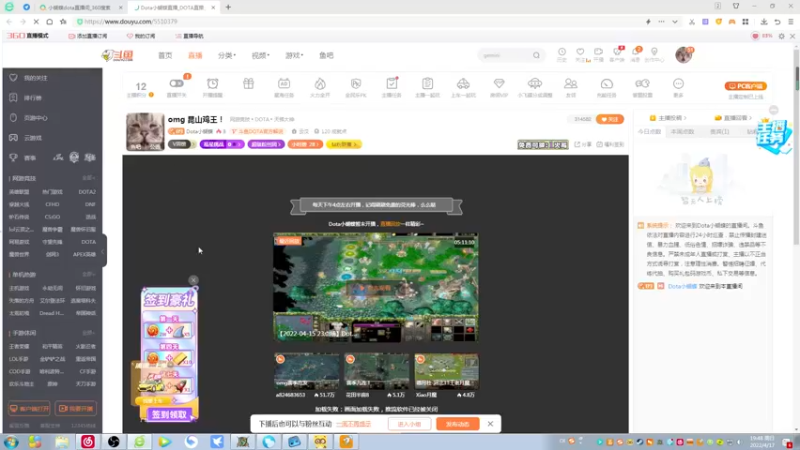Click the share 分享 icon

point(584,144)
